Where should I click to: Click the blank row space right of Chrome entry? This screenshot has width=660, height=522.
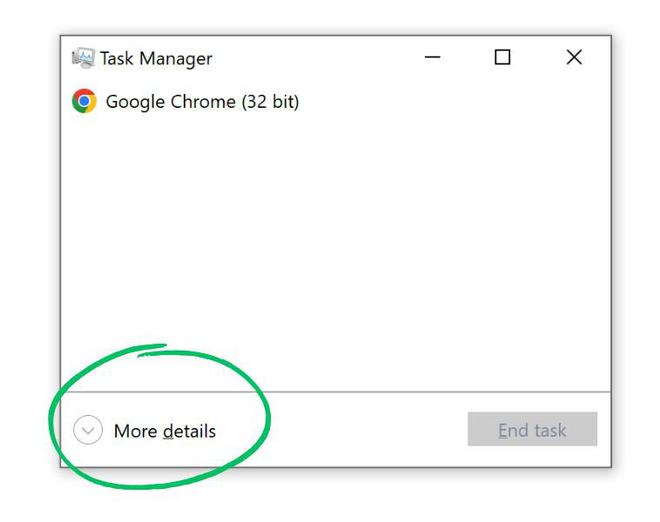[450, 101]
